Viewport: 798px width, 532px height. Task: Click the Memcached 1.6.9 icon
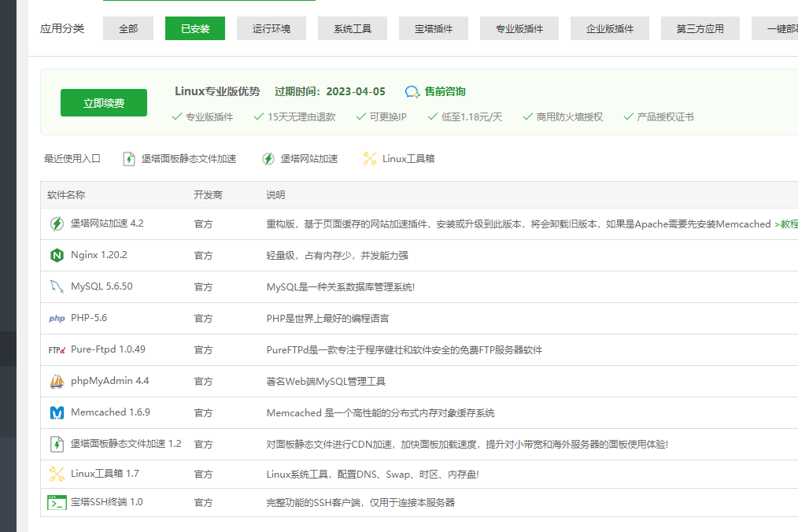[57, 412]
